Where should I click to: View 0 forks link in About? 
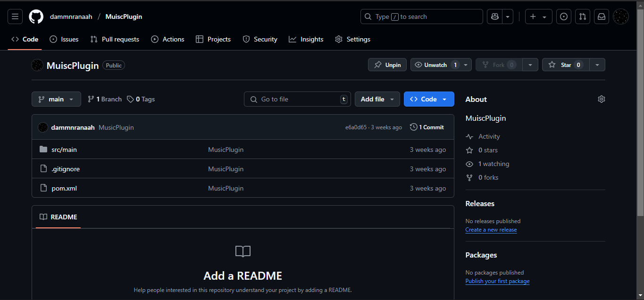482,177
